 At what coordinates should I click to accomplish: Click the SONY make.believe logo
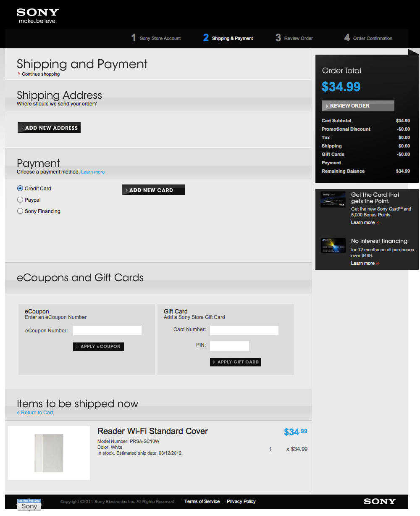tap(37, 15)
